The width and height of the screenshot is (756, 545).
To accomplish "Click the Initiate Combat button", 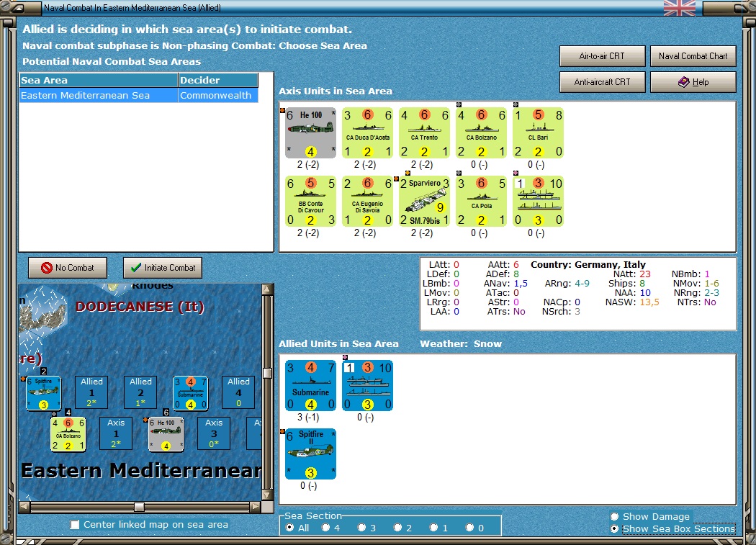I will point(163,268).
